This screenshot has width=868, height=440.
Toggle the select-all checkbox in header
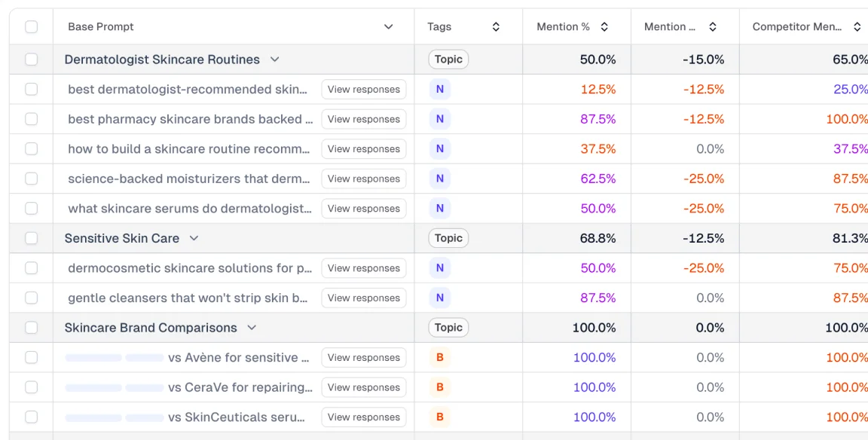point(31,27)
